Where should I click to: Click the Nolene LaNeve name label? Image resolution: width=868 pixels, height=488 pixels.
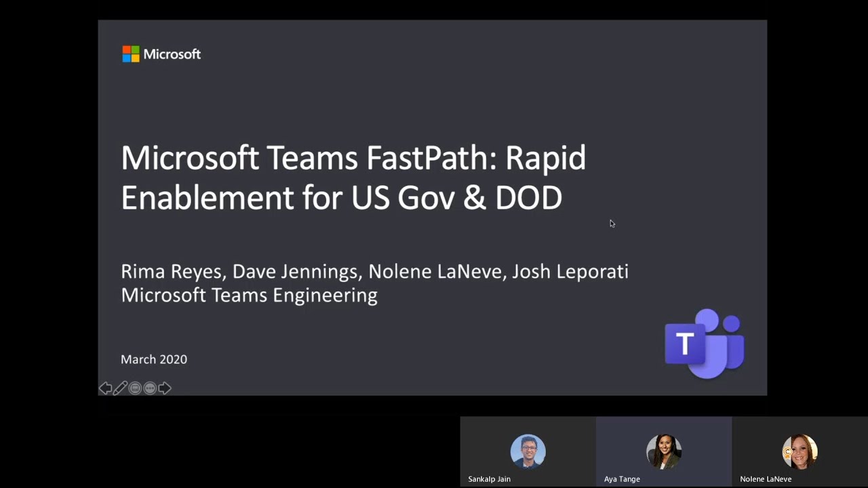766,479
